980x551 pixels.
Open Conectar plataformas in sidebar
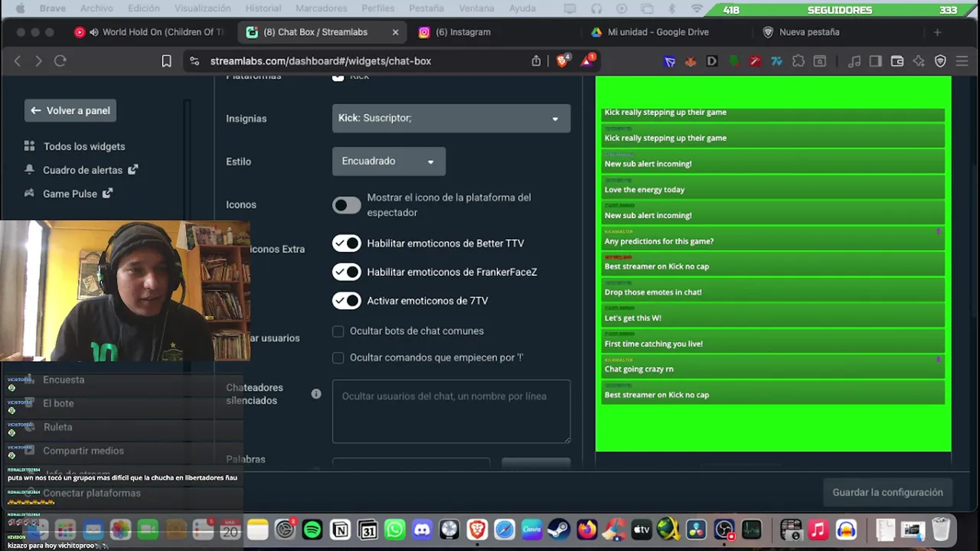coord(92,494)
